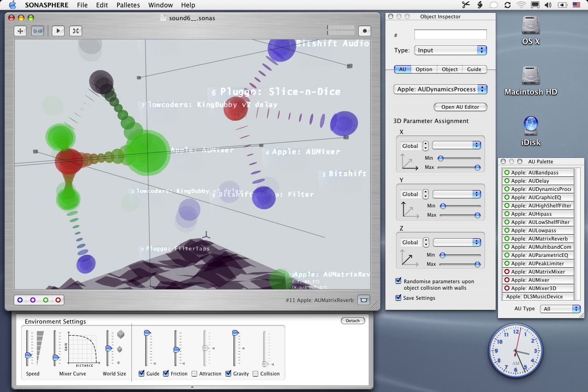
Task: Toggle the drawer icon beside AUMatrixReverb status
Action: coord(364,300)
